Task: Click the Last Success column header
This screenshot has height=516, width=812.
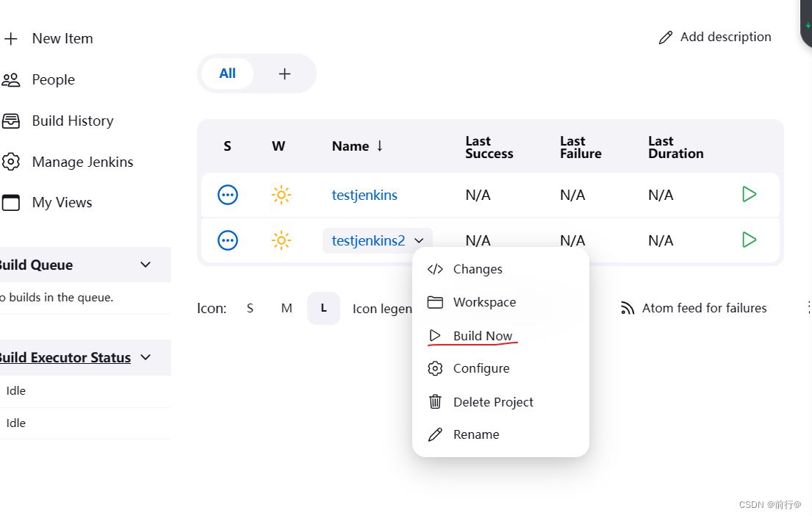Action: click(489, 147)
